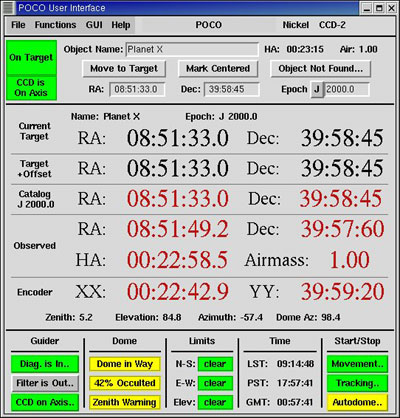Open the GUI menu
400x418 pixels.
point(94,25)
